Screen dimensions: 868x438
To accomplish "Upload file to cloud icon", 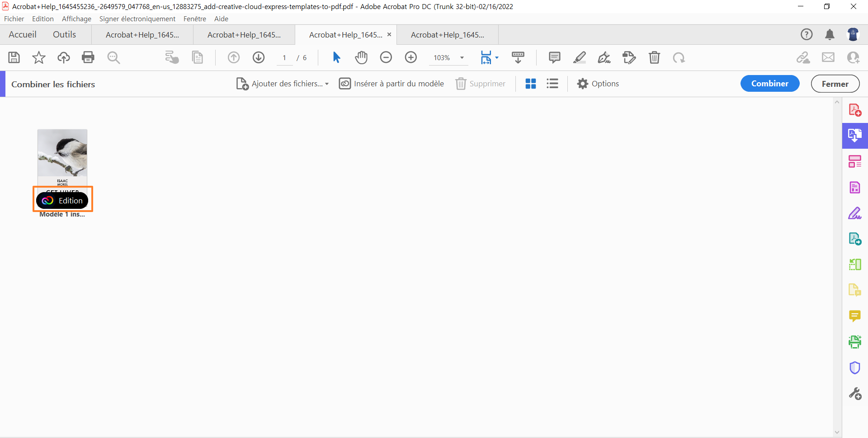I will tap(64, 57).
